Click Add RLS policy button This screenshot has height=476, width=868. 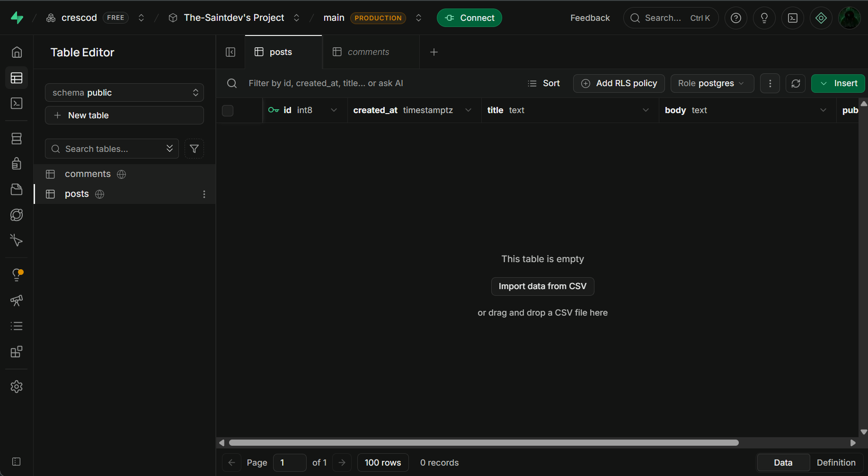pyautogui.click(x=619, y=83)
